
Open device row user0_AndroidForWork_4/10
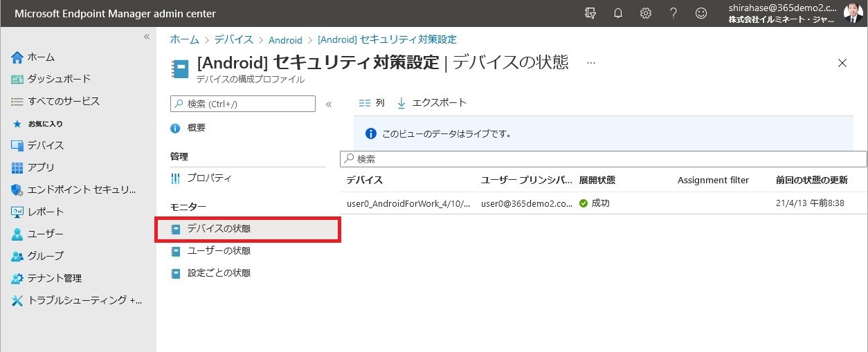(x=408, y=203)
